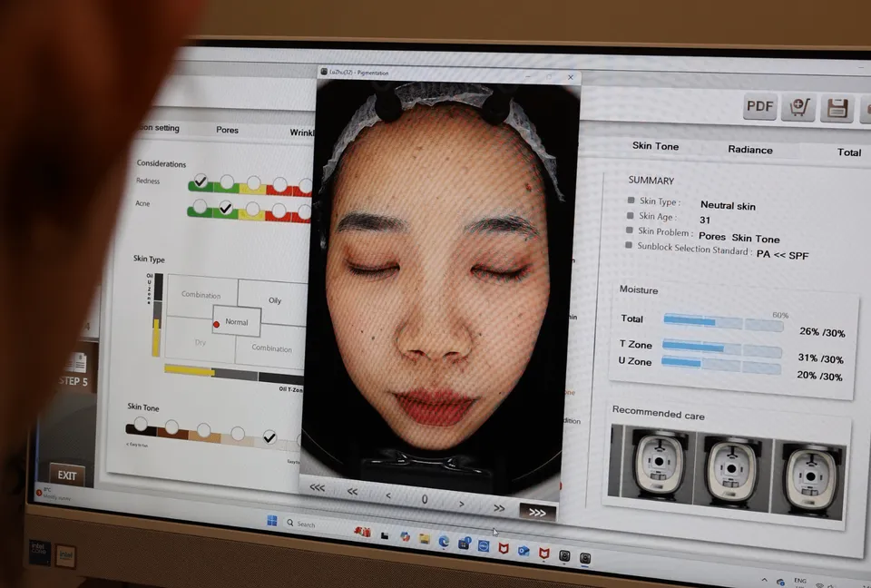
Task: Click the T Zone moisture bar
Action: [x=722, y=348]
